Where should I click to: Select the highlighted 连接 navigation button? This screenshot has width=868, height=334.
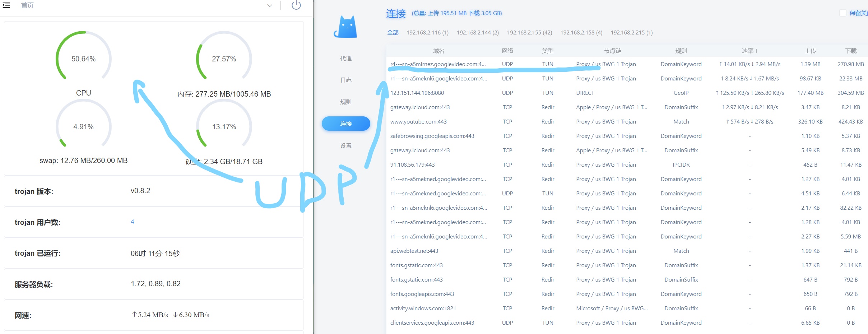(x=345, y=123)
